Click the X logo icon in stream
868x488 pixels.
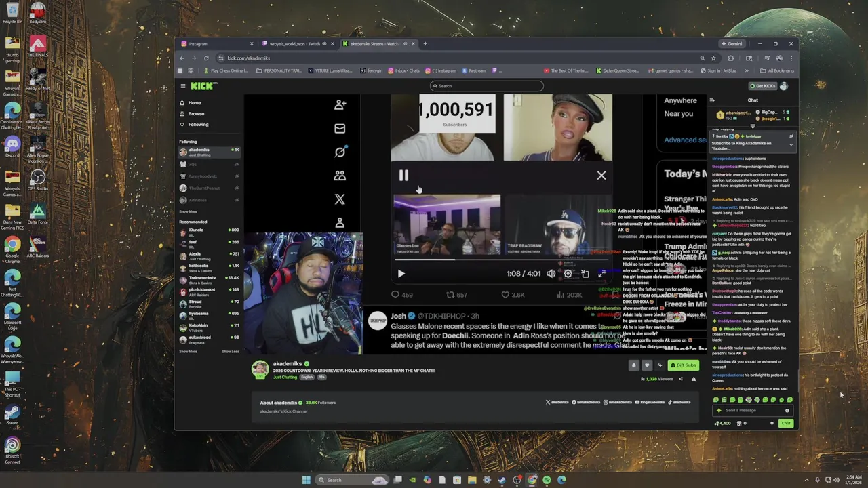(x=340, y=199)
